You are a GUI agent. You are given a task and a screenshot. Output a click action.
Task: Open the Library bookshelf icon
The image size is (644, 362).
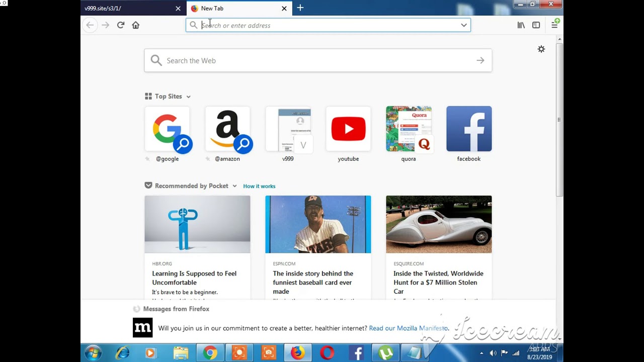coord(521,25)
